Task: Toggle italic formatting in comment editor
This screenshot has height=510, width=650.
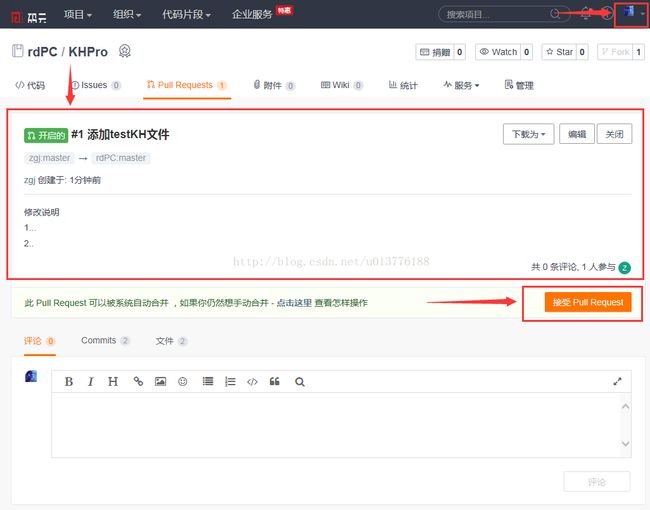Action: (x=90, y=381)
